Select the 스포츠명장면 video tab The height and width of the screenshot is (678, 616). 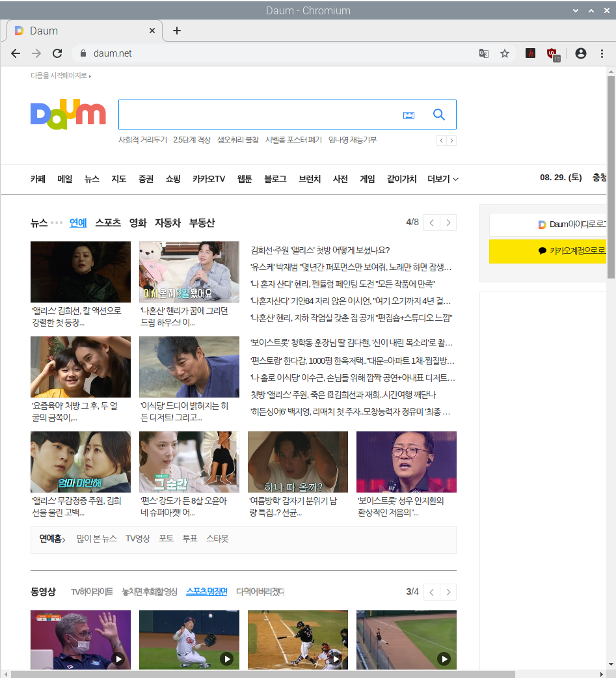(207, 591)
